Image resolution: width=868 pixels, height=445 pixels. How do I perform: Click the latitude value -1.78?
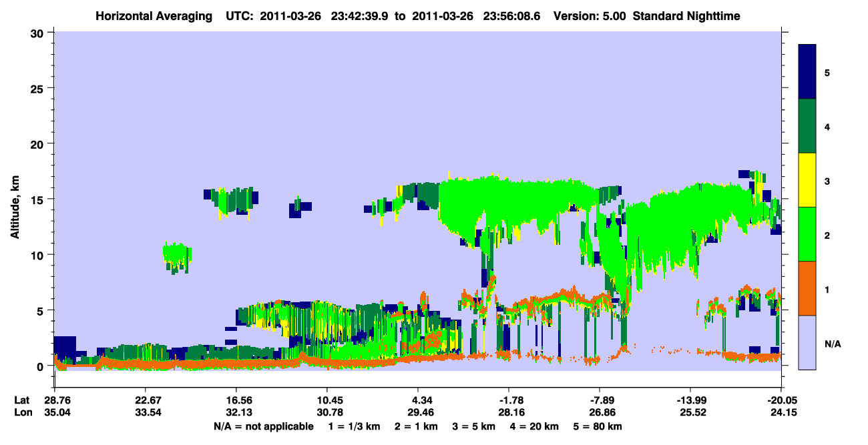pos(509,400)
